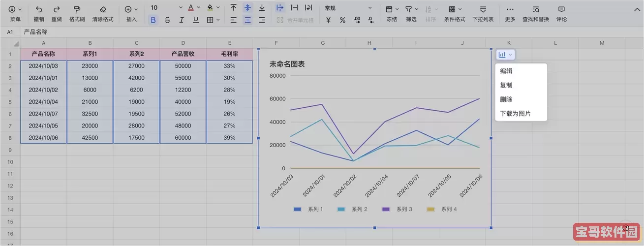Select cell containing 2024/10/07
644x246 pixels.
coord(43,114)
